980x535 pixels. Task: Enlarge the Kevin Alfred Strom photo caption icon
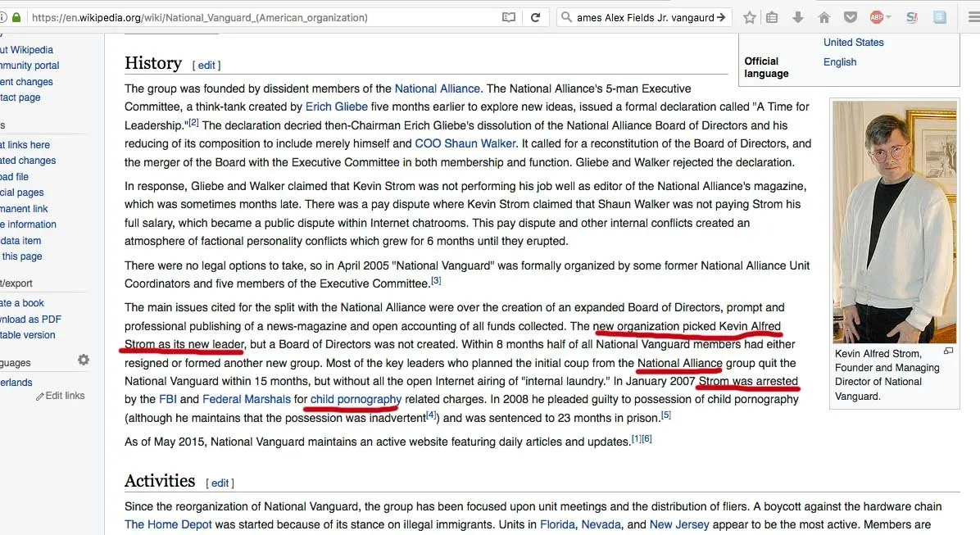pos(948,351)
